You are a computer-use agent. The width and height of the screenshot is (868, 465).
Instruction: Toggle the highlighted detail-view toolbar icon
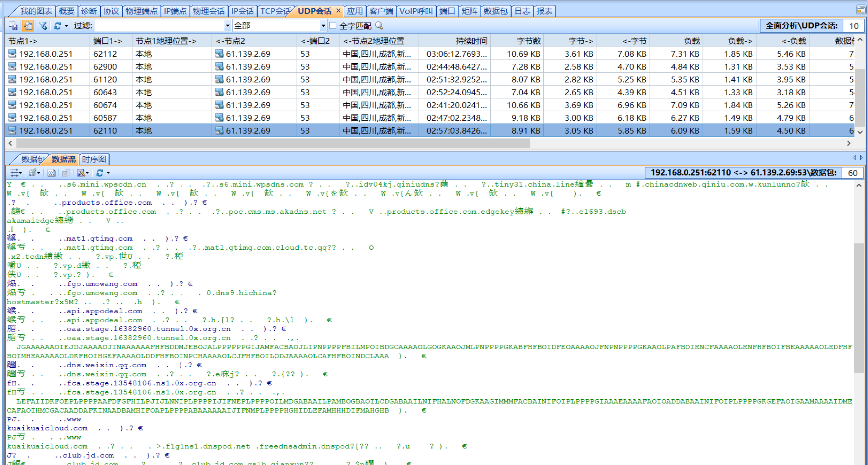pyautogui.click(x=28, y=26)
